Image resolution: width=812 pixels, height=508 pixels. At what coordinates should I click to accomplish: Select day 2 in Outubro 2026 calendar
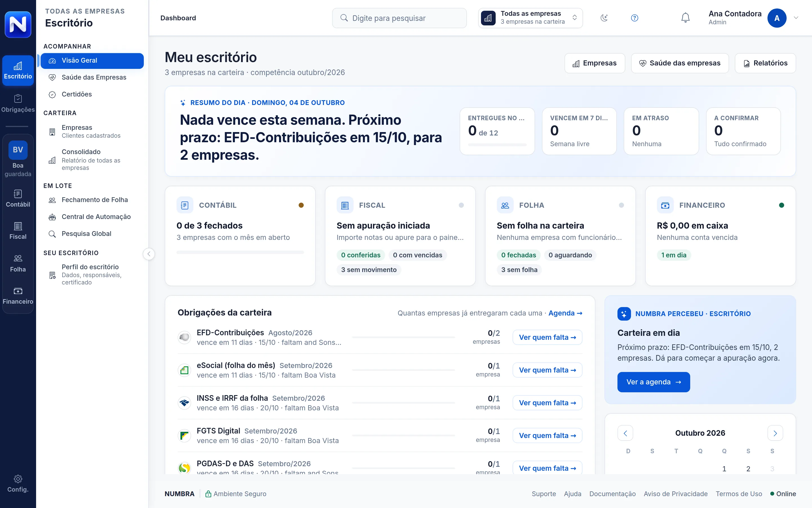(x=748, y=469)
